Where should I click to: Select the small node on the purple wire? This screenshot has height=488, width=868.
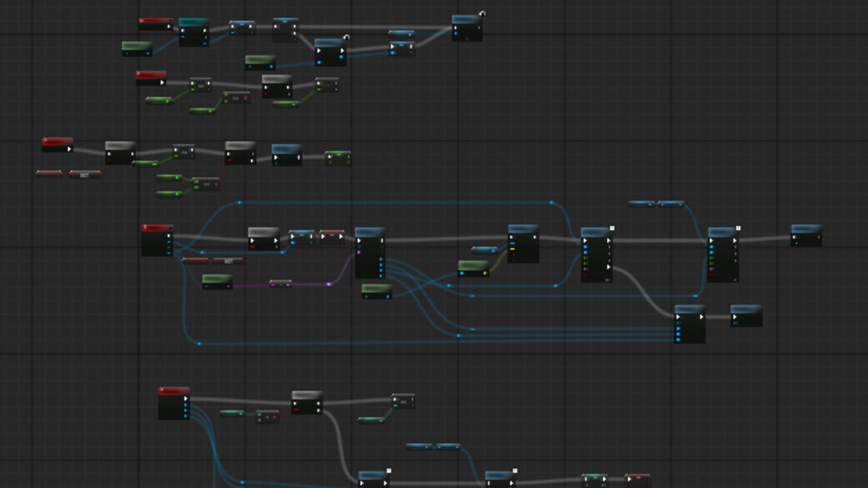coord(280,284)
